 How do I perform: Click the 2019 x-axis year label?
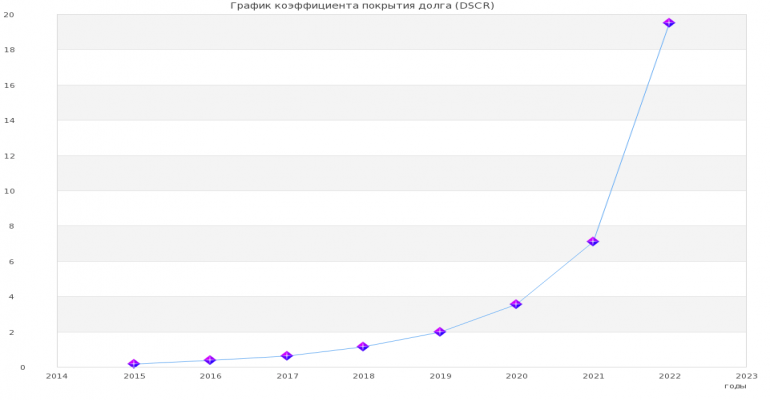coord(440,376)
